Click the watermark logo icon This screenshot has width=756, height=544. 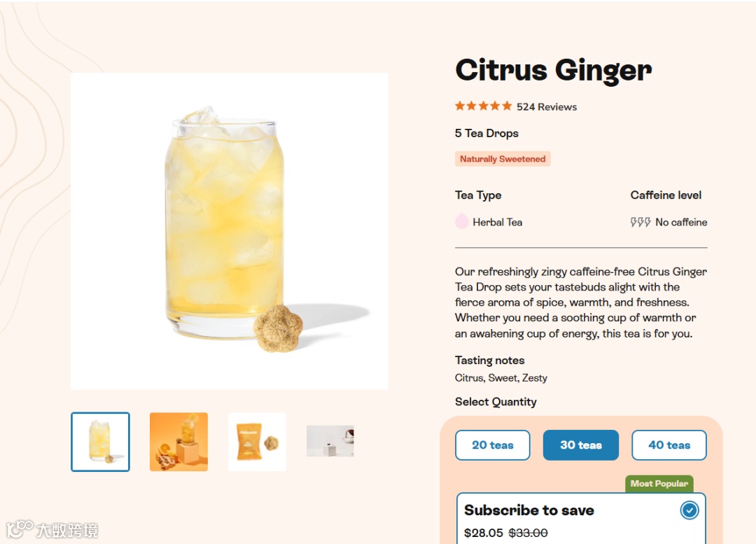point(20,529)
